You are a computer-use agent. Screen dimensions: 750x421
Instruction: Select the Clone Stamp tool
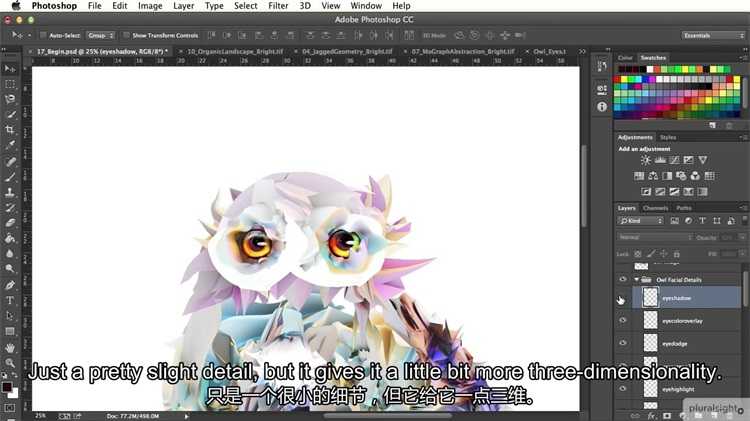(10, 192)
